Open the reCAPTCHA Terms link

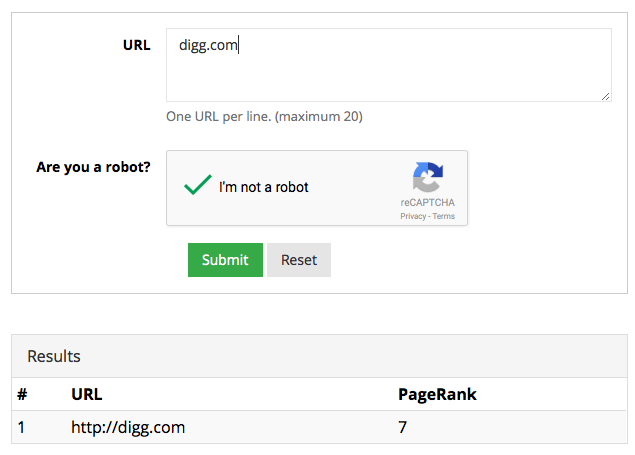443,216
